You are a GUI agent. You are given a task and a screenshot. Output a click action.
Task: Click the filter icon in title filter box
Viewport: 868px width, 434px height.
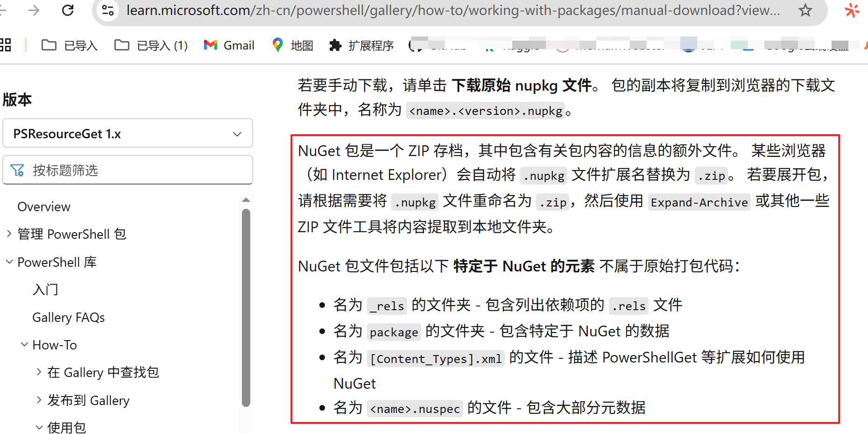click(17, 171)
